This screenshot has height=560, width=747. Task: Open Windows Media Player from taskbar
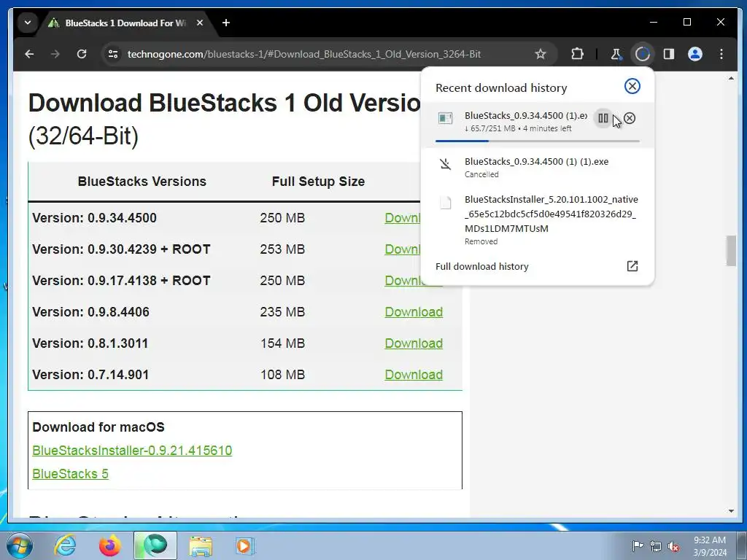point(245,545)
